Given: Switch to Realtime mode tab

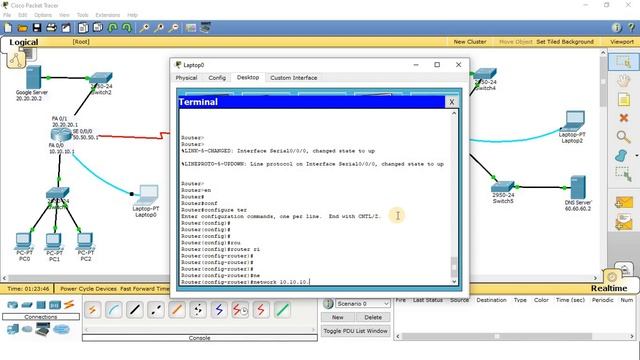Looking at the screenshot, I should pyautogui.click(x=609, y=288).
